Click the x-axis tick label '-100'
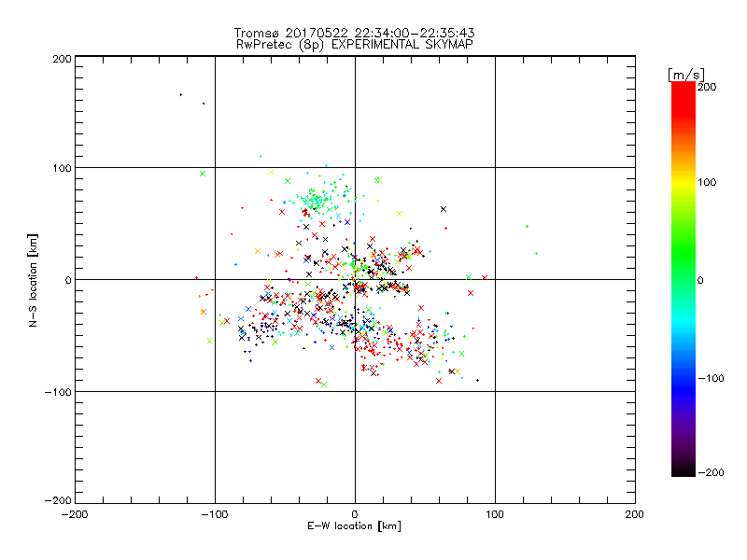The image size is (747, 560). pos(215,514)
